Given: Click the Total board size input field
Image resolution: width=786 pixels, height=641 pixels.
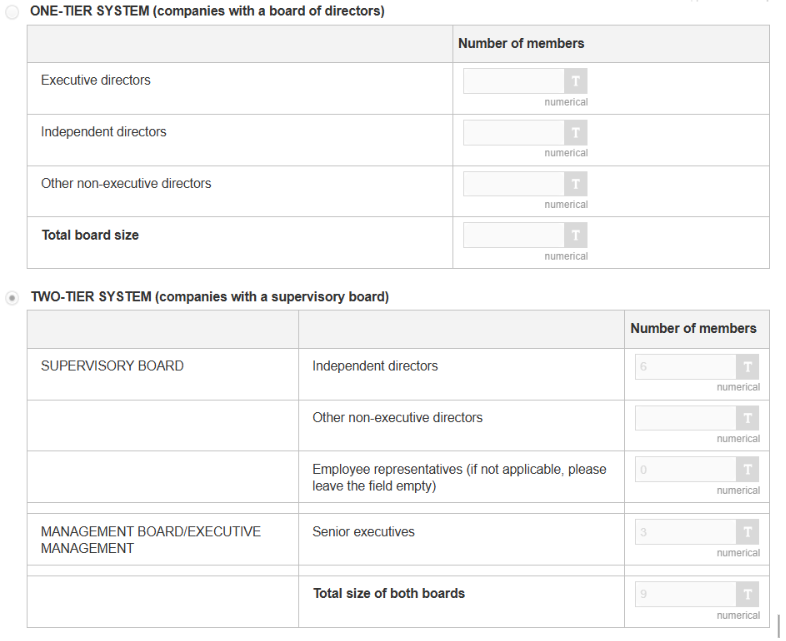Looking at the screenshot, I should [514, 236].
